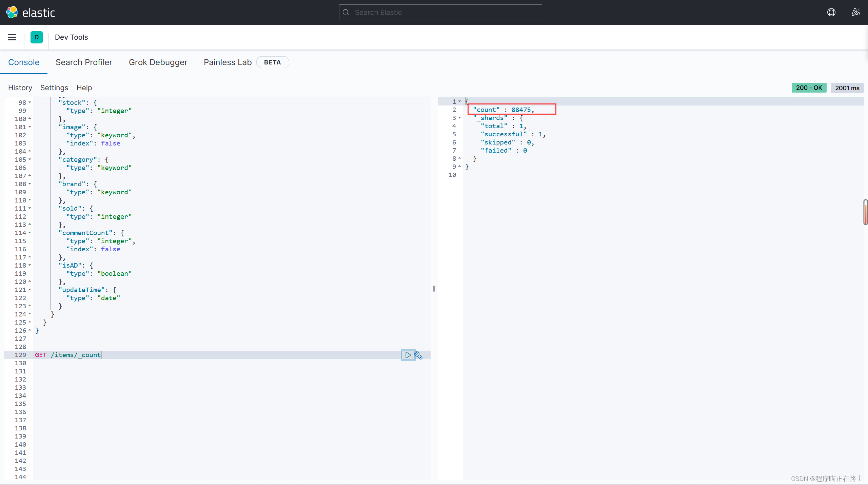Open the wrench request options icon
The height and width of the screenshot is (485, 868).
pyautogui.click(x=419, y=355)
